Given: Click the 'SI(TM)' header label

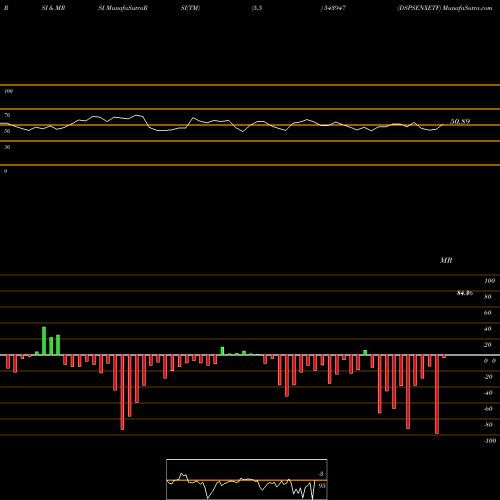Looking at the screenshot, I should pyautogui.click(x=190, y=8).
